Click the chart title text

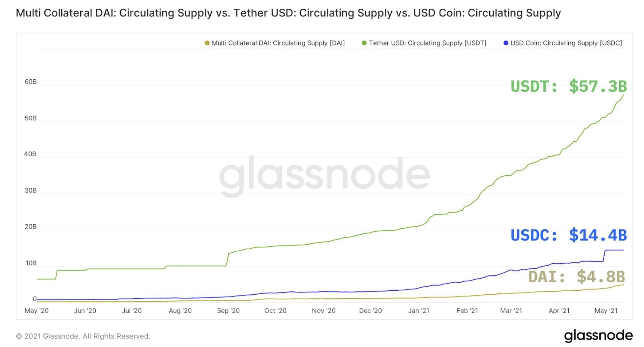[288, 13]
